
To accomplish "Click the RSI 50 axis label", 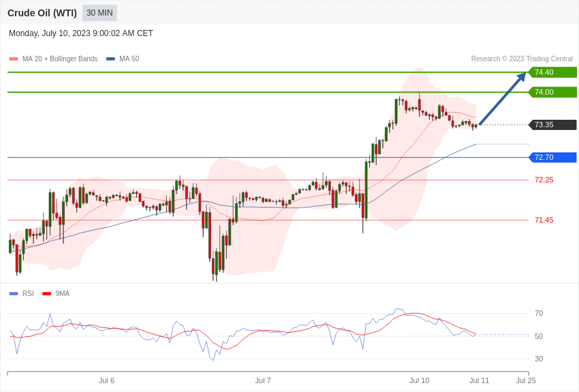I will click(539, 336).
